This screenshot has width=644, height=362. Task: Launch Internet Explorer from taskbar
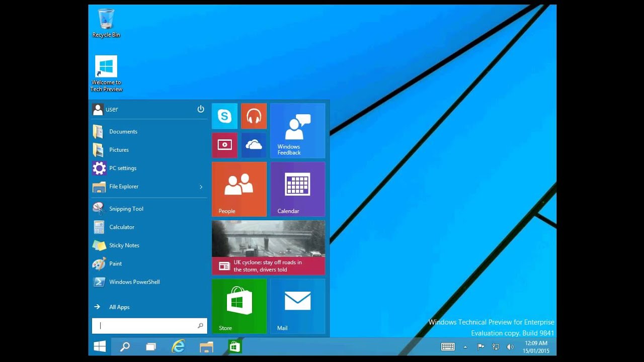178,346
